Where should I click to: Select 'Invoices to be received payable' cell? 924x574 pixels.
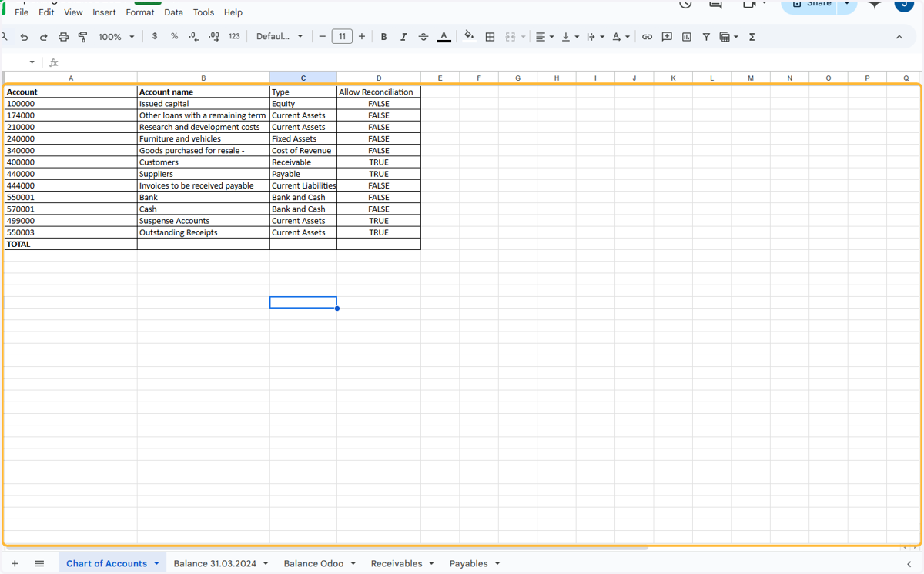pos(203,185)
